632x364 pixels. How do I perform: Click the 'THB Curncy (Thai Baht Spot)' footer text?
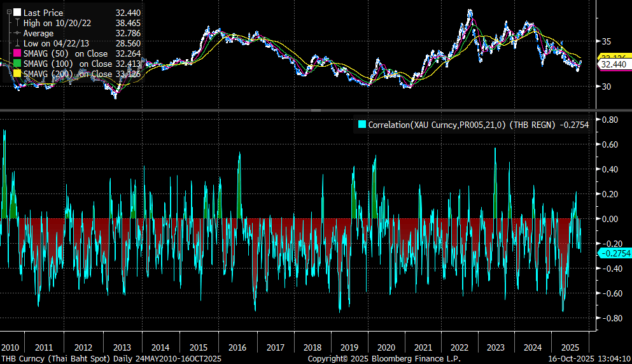pos(55,358)
